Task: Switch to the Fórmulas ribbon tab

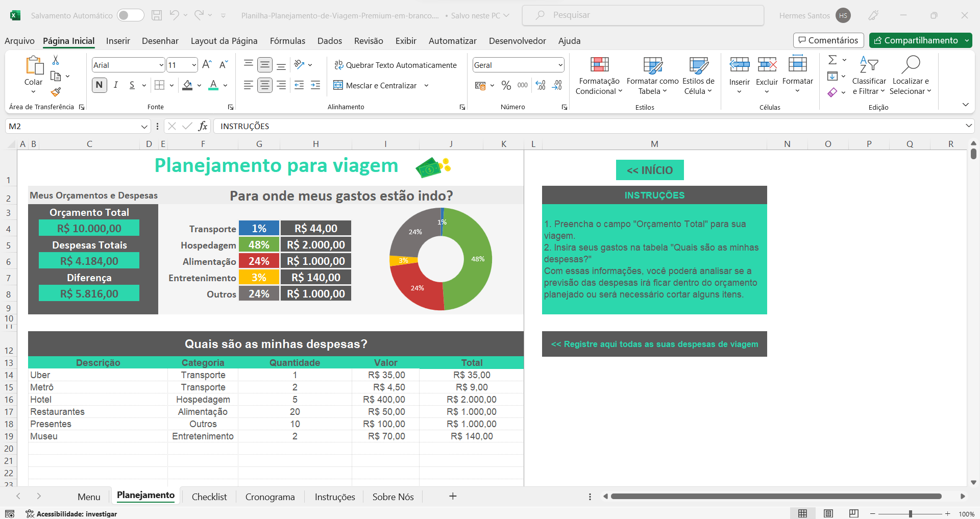Action: (287, 41)
